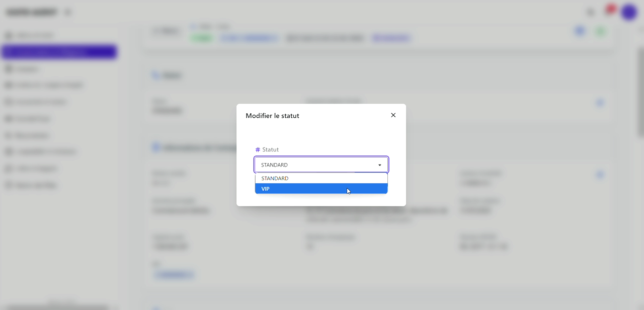Click the Statut select field showing STANDARD
The width and height of the screenshot is (644, 310).
(317, 165)
